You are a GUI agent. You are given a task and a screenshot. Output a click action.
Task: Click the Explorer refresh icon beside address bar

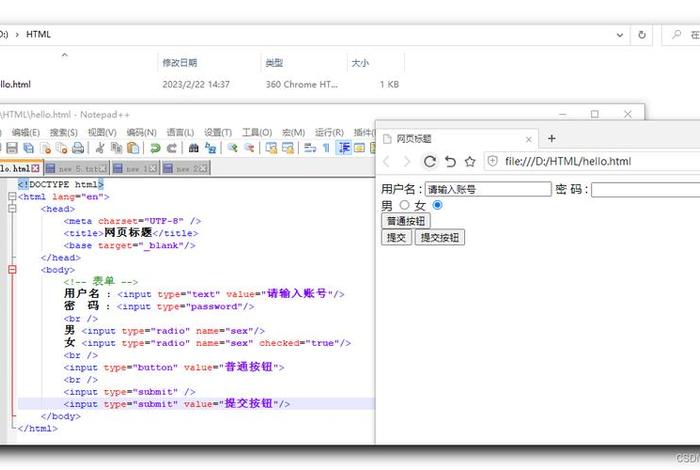tap(642, 35)
